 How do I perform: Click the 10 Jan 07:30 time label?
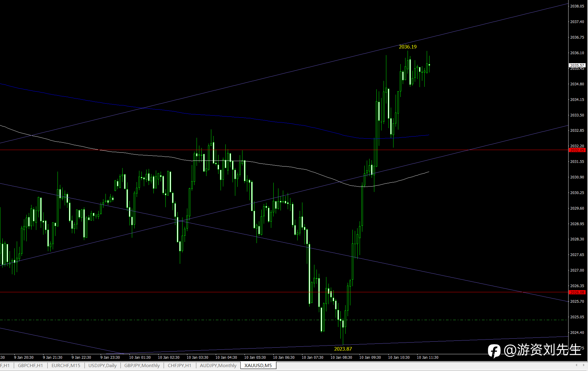tap(312, 357)
